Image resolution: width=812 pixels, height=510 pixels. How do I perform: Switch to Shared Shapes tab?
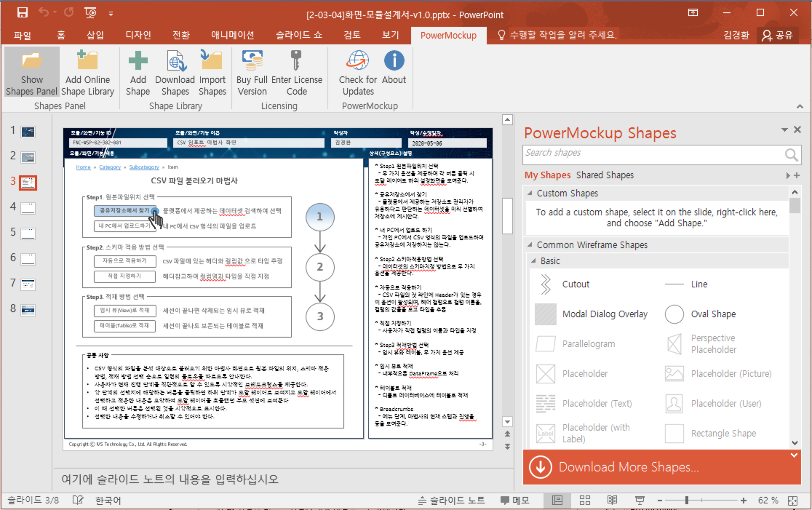[605, 175]
